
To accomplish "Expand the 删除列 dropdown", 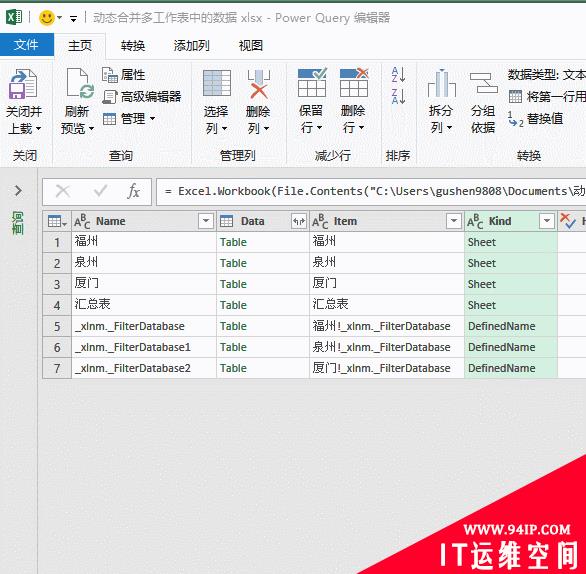I will (x=266, y=129).
